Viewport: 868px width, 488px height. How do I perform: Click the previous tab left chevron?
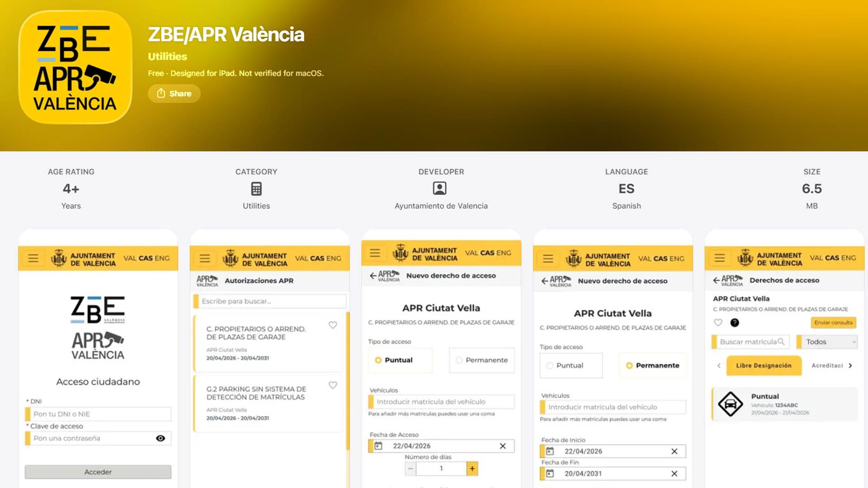pos(719,366)
